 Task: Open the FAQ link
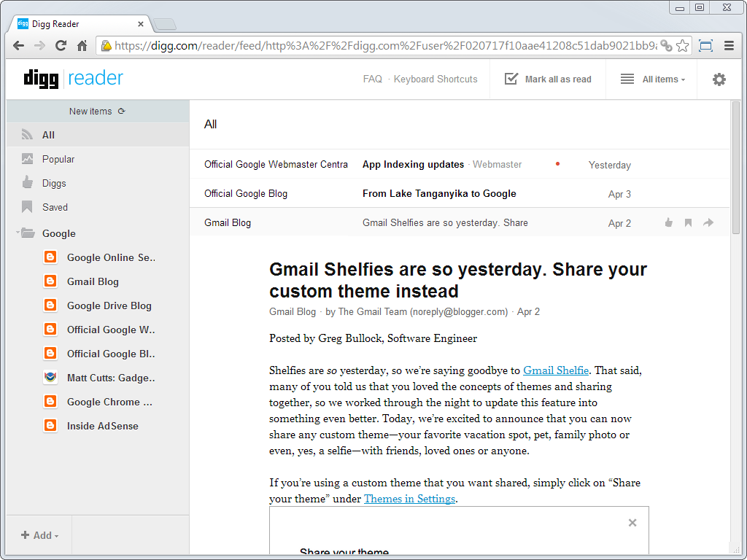click(x=373, y=79)
